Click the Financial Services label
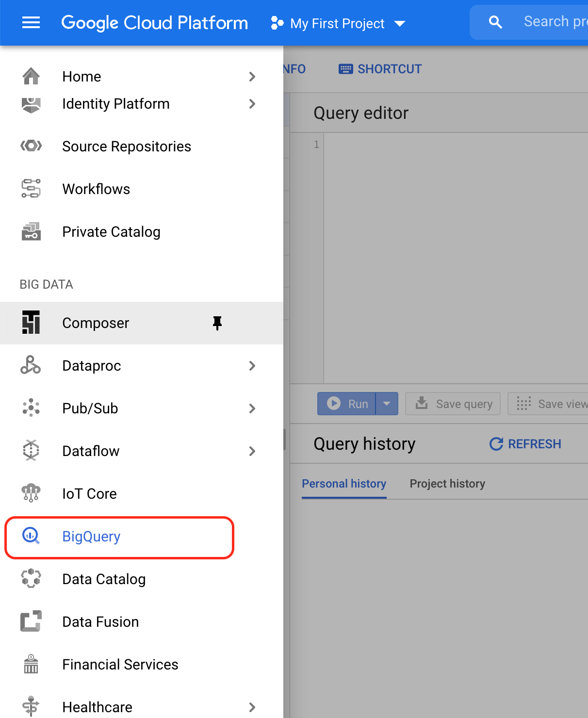Viewport: 588px width, 718px height. click(120, 665)
